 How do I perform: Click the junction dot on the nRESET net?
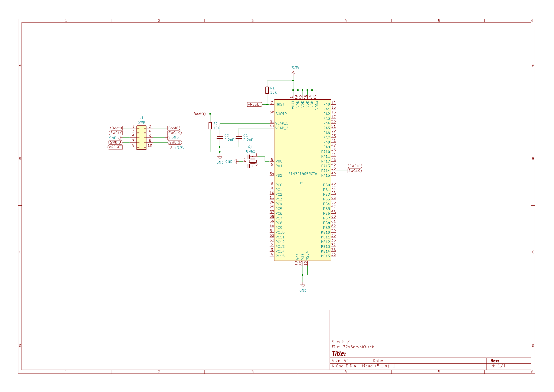(x=267, y=104)
